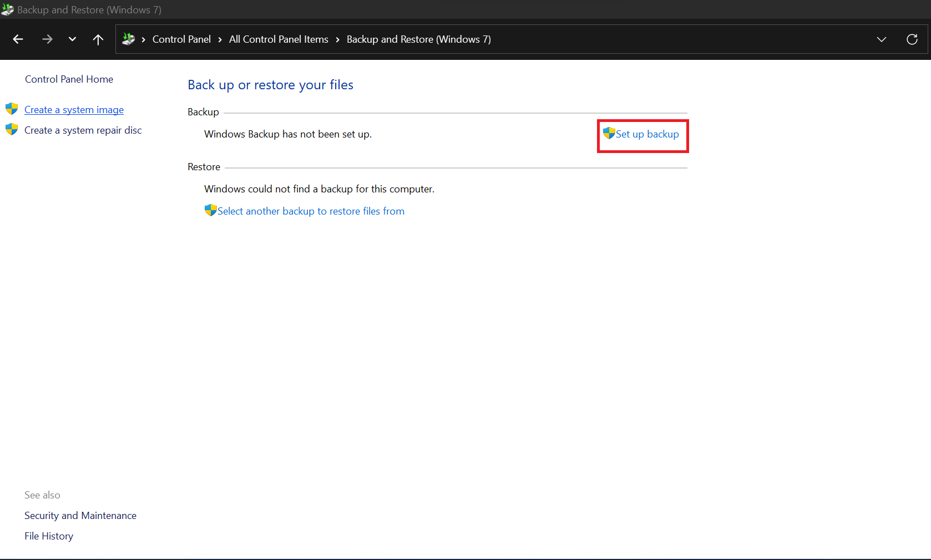Image resolution: width=931 pixels, height=560 pixels.
Task: Expand the chevron after Control Panel breadcrumb
Action: tap(220, 39)
